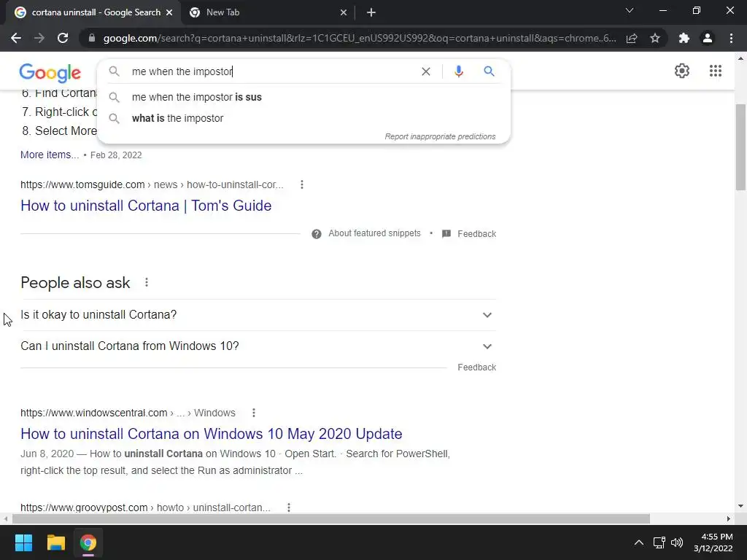Click Feedback under People also ask
Image resolution: width=747 pixels, height=560 pixels.
point(476,367)
